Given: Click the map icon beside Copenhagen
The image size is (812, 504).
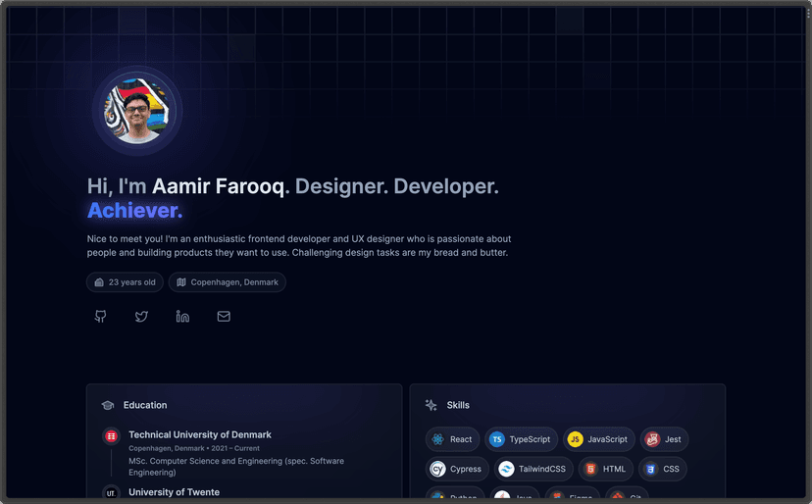Looking at the screenshot, I should click(181, 282).
